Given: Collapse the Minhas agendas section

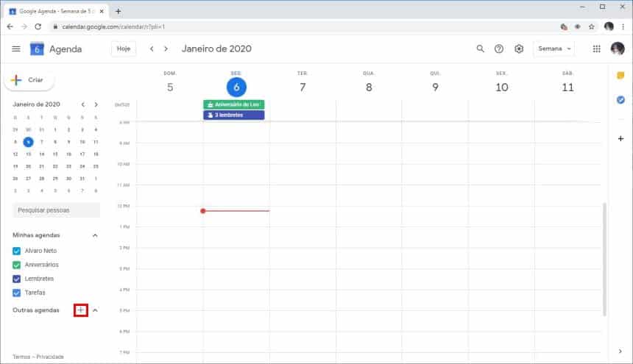Looking at the screenshot, I should pyautogui.click(x=95, y=235).
